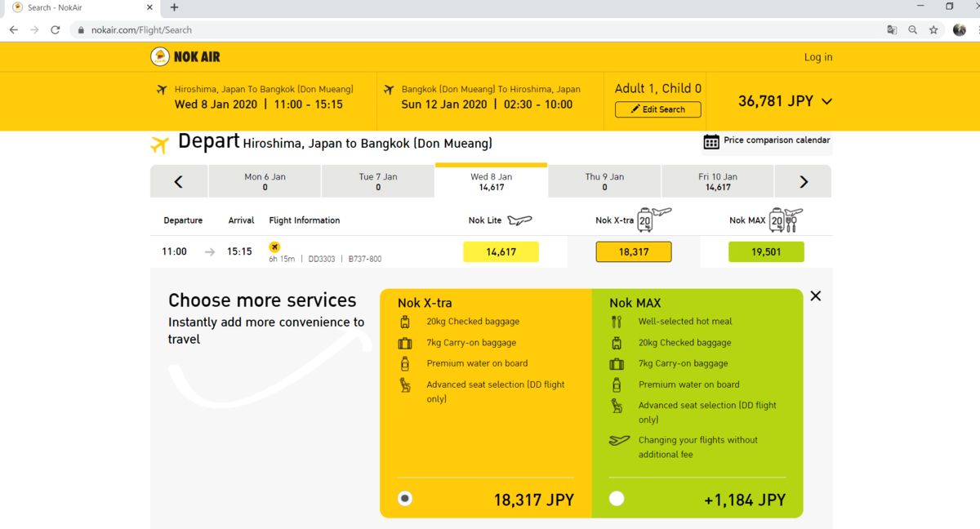Click Edit Search button
The image size is (980, 529).
(657, 109)
